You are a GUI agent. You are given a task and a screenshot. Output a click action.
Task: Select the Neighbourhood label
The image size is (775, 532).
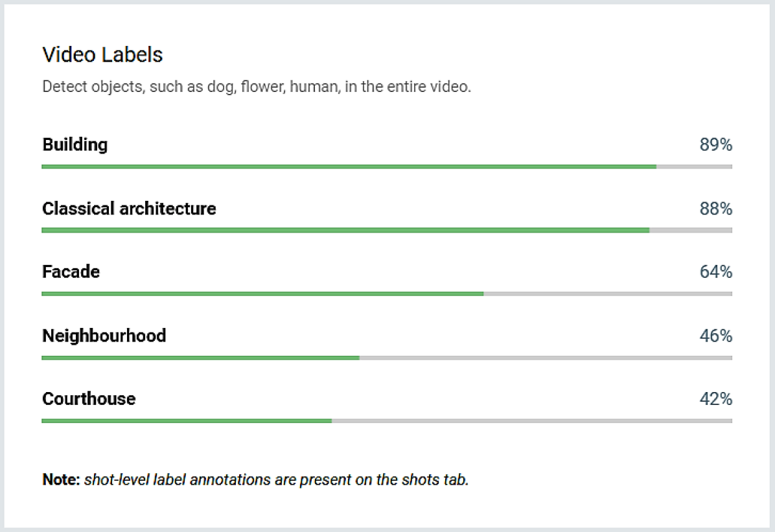point(104,336)
